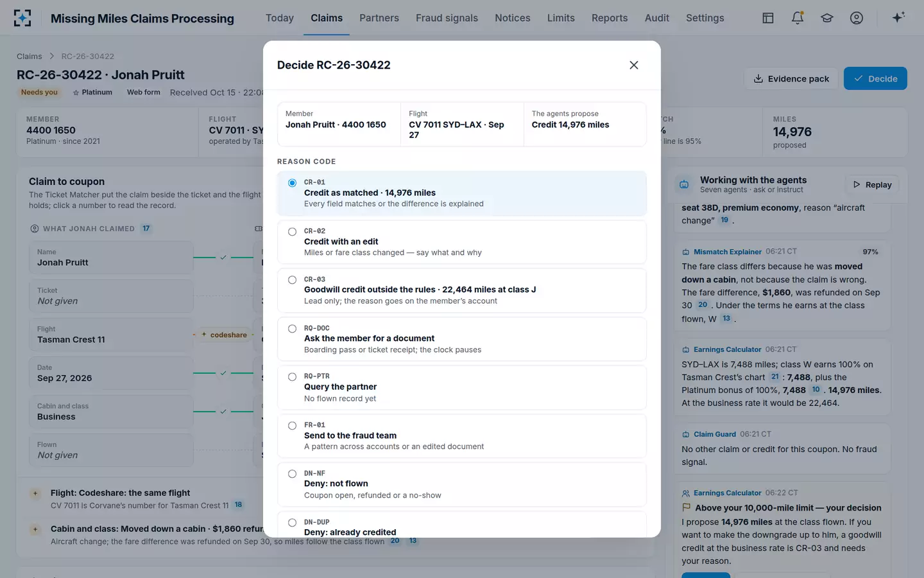This screenshot has width=924, height=578.
Task: Click the codeshare tag on Flight row
Action: point(224,335)
